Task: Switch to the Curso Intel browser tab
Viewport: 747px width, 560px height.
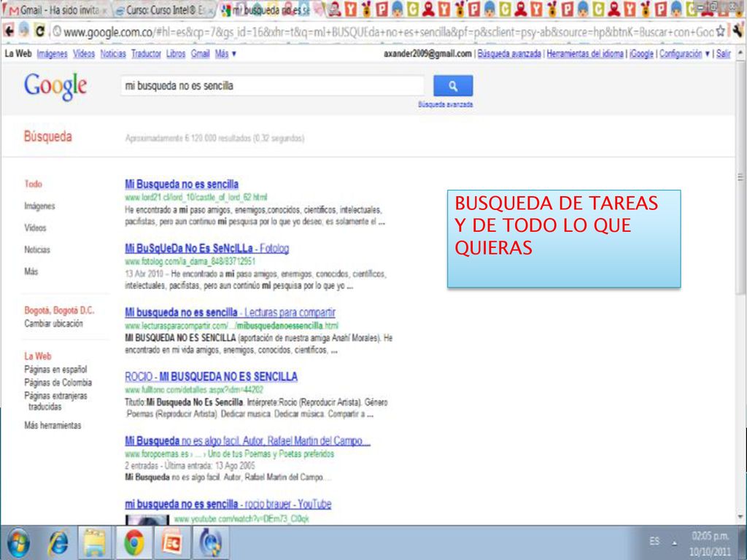Action: (x=165, y=9)
